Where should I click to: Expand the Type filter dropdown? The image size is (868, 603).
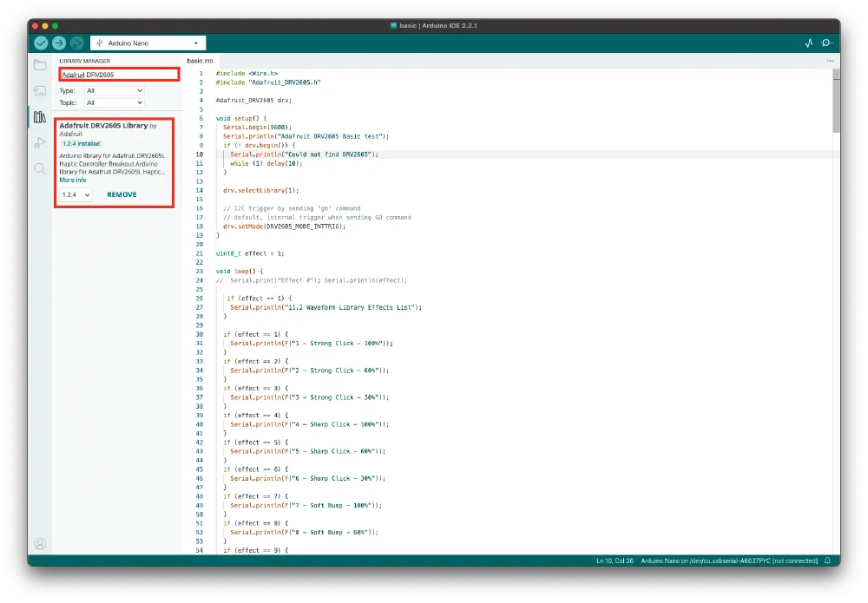pos(115,90)
